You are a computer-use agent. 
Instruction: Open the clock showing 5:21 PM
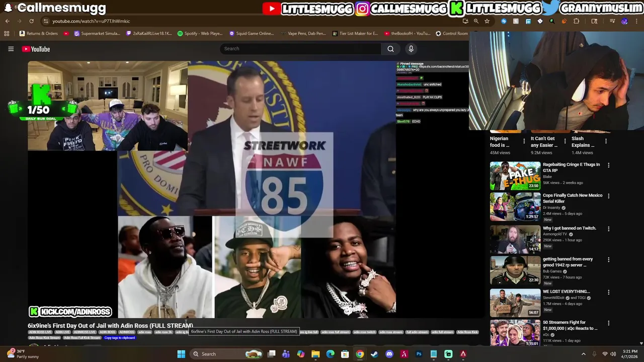tap(629, 354)
